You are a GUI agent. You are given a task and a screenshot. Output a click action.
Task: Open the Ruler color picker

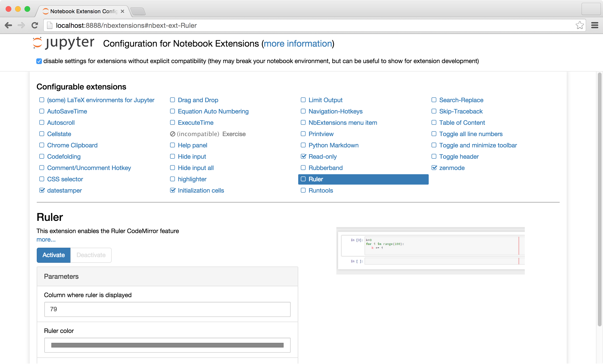click(167, 345)
